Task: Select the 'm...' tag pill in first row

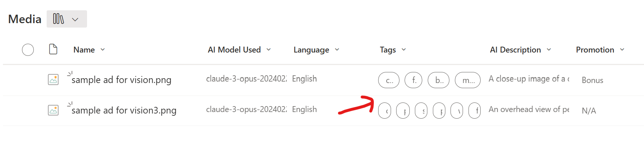Action: (468, 80)
